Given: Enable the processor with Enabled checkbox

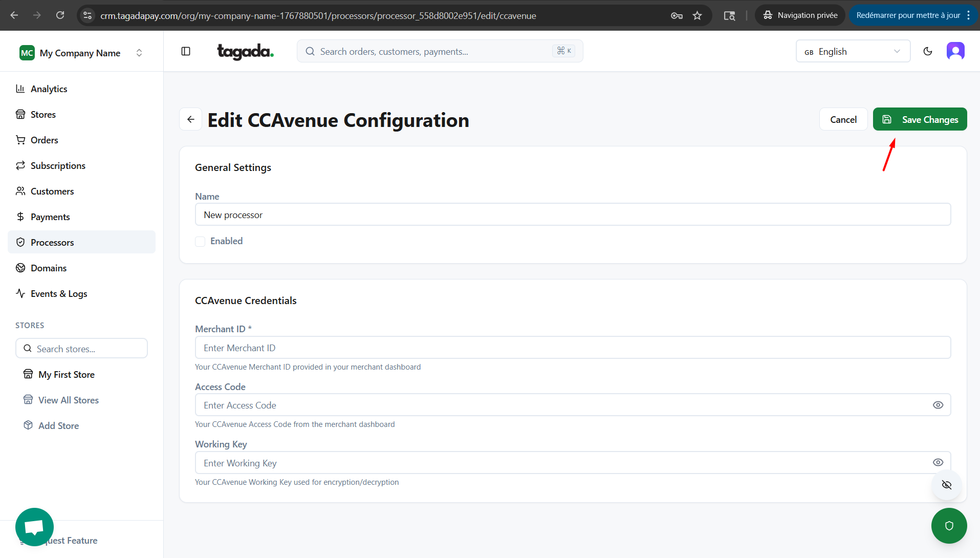Looking at the screenshot, I should pyautogui.click(x=200, y=241).
